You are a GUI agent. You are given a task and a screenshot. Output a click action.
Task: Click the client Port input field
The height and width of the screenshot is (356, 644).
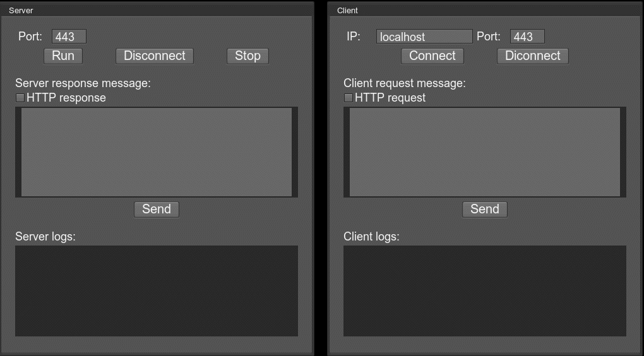point(527,37)
